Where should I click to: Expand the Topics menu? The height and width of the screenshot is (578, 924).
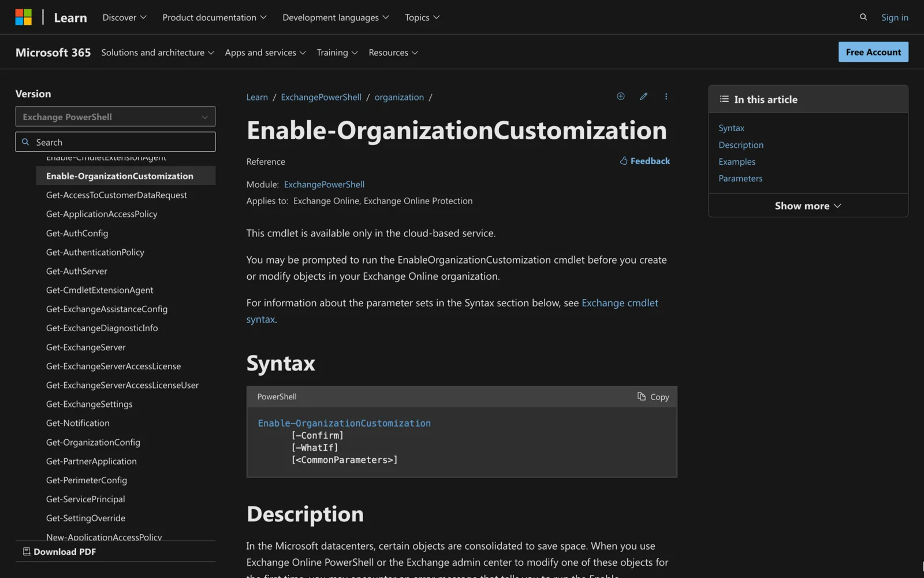[x=422, y=17]
